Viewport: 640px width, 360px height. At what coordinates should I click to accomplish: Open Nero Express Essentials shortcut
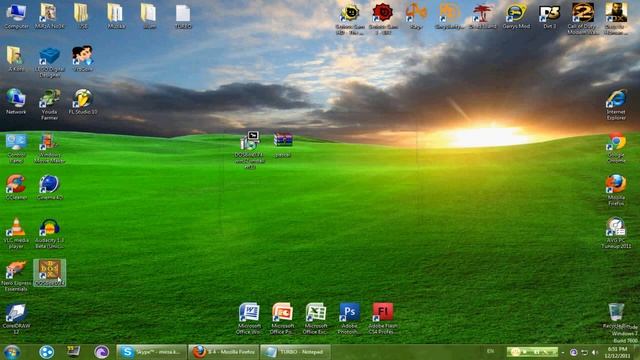pyautogui.click(x=16, y=276)
